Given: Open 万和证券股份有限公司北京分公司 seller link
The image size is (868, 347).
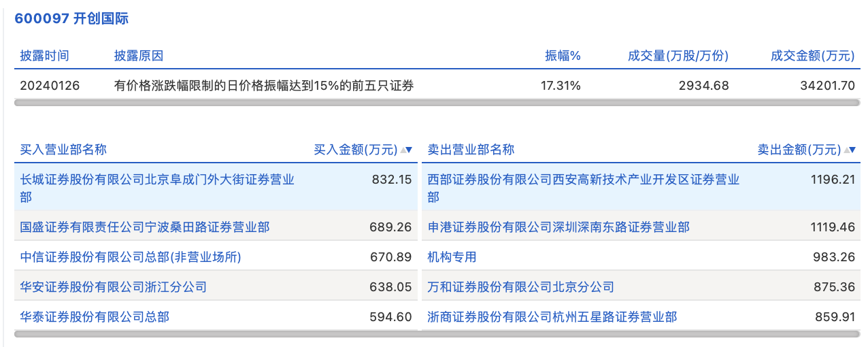Looking at the screenshot, I should coord(520,286).
